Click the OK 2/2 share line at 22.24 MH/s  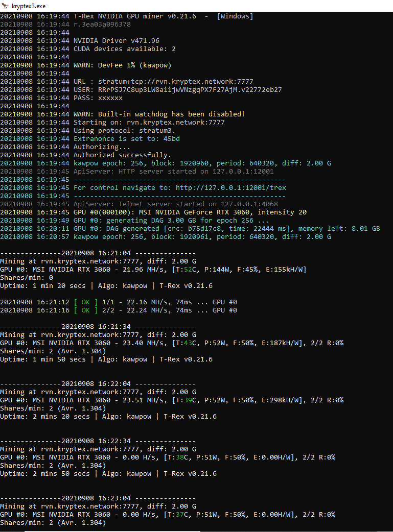click(119, 310)
